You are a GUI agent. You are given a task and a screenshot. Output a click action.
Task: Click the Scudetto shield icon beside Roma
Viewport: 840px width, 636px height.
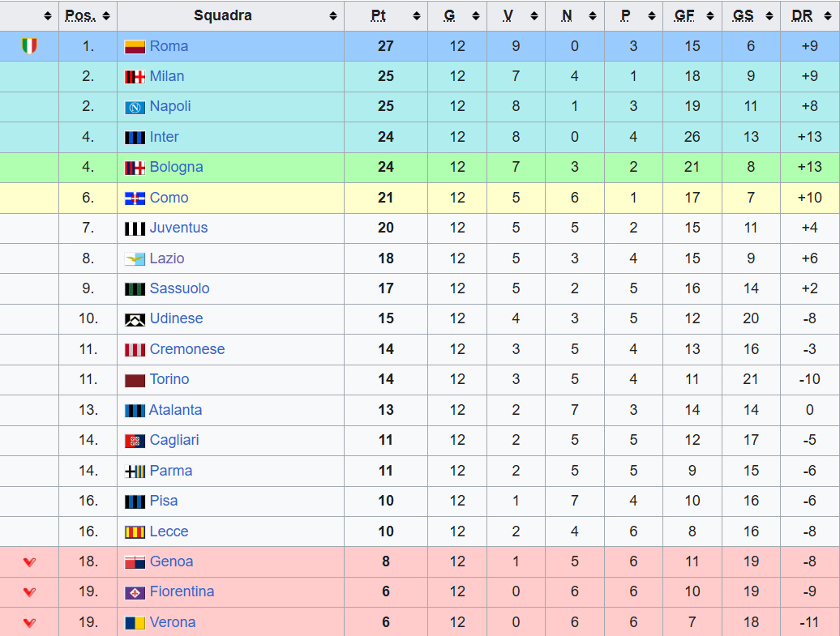(29, 46)
